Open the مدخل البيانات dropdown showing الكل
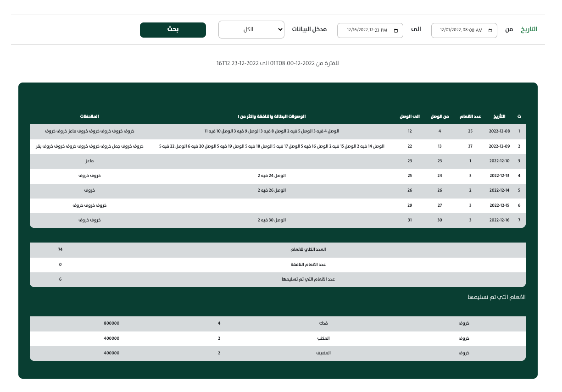 click(251, 30)
